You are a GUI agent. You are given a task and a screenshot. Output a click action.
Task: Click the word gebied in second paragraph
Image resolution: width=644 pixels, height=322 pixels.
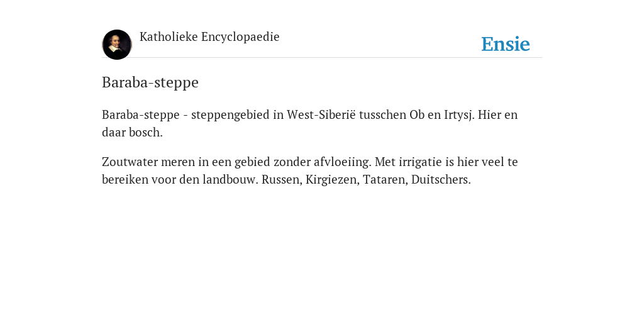tap(252, 162)
